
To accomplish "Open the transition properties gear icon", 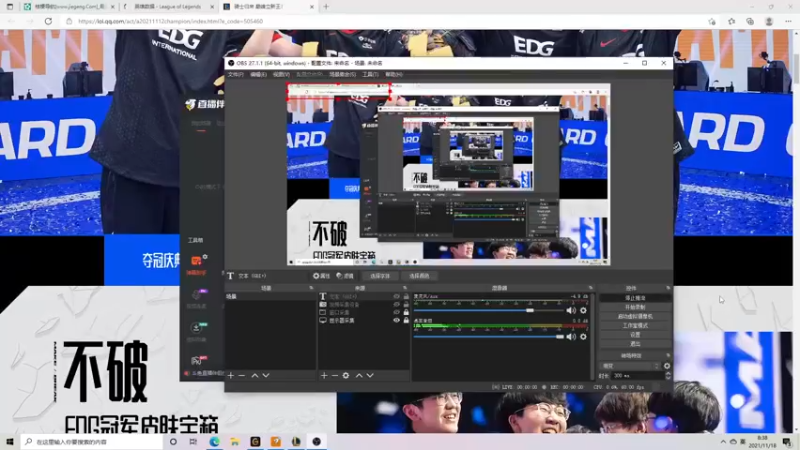I will click(667, 366).
